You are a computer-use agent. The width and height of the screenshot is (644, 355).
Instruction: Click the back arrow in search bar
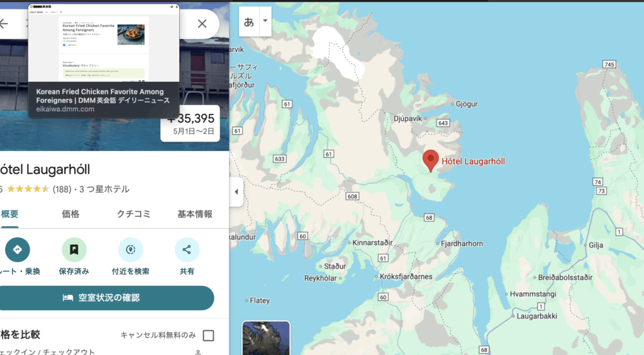click(x=4, y=23)
